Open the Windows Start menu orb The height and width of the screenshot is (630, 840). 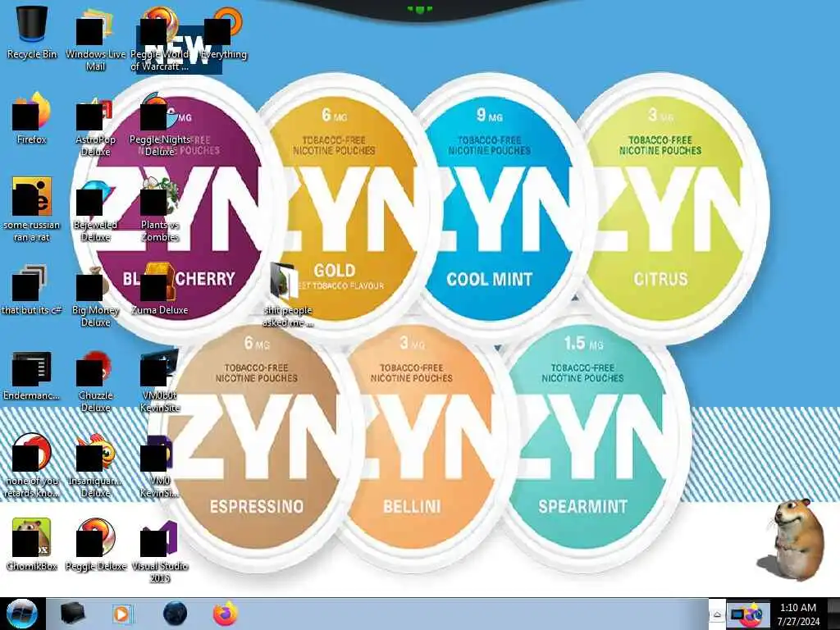coord(22,614)
